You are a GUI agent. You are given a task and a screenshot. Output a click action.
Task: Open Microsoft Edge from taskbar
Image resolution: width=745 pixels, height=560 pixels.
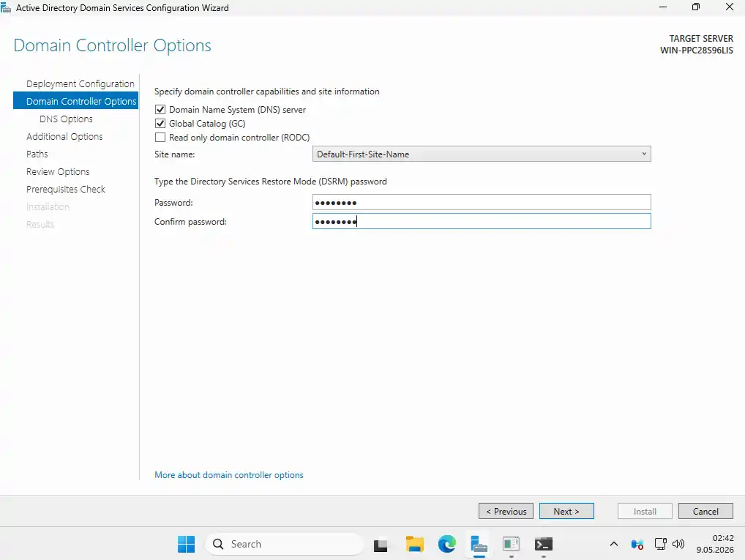click(446, 544)
